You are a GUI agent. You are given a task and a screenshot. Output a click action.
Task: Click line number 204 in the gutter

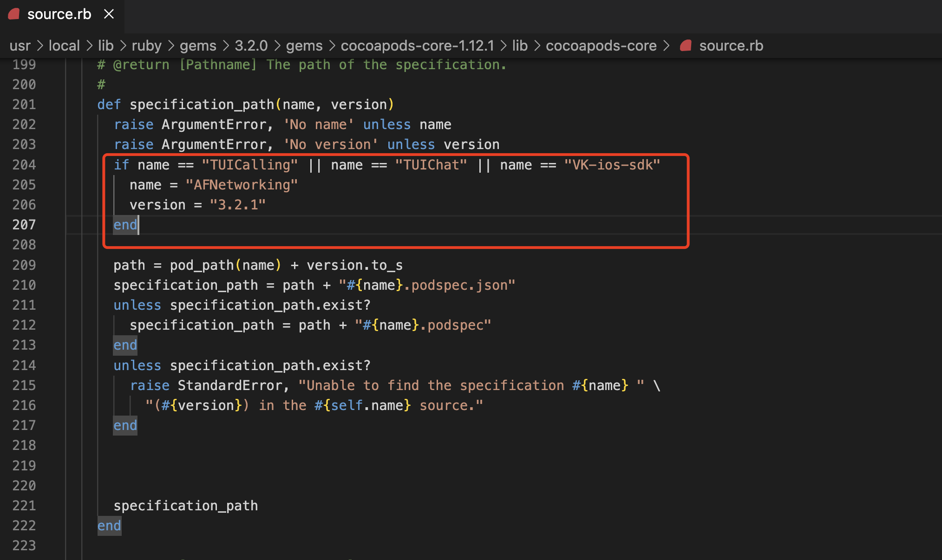24,165
